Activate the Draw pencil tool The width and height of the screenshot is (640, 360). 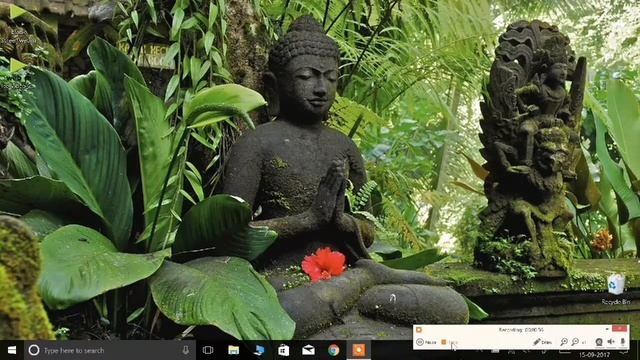click(542, 342)
